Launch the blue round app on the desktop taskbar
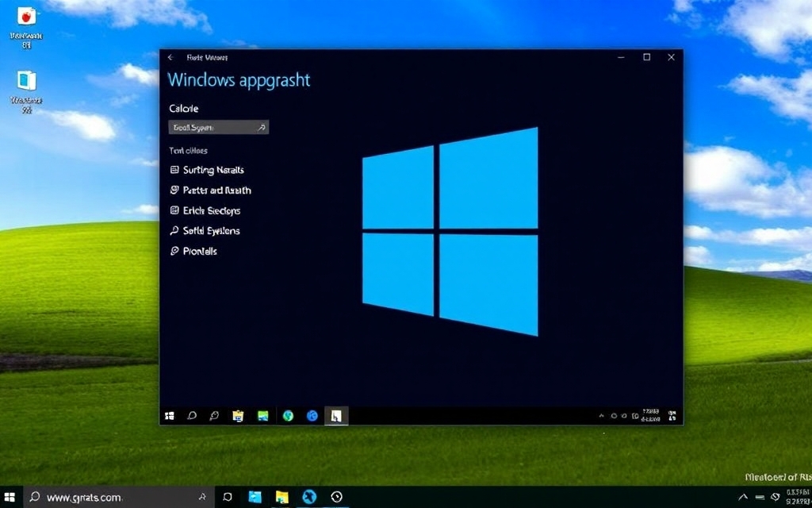Image resolution: width=812 pixels, height=508 pixels. click(309, 497)
